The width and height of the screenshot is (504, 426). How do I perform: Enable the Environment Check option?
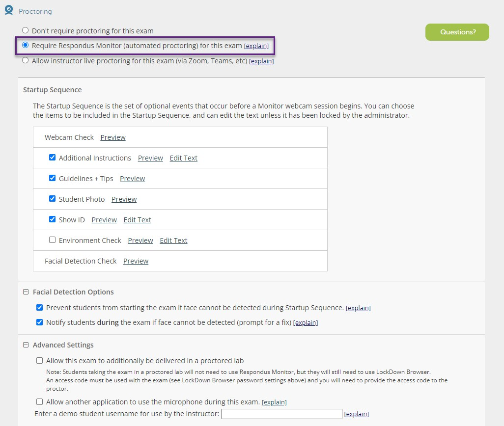click(52, 240)
